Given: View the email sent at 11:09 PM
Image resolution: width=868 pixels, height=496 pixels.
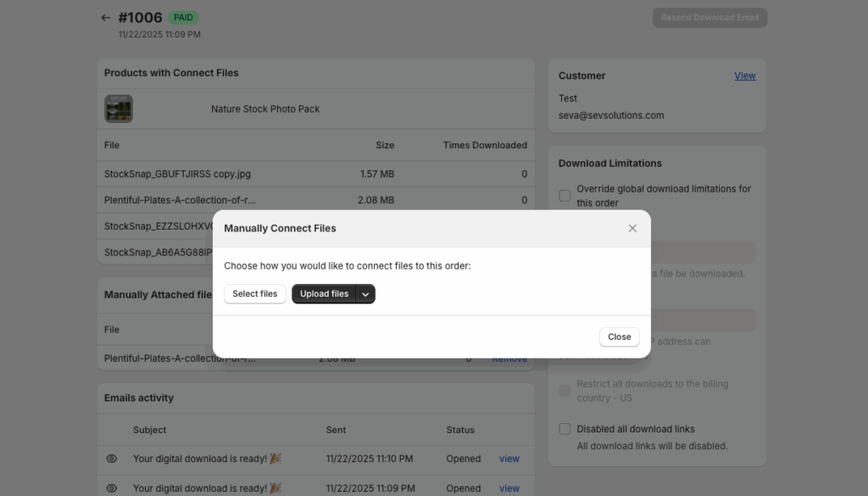Looking at the screenshot, I should pyautogui.click(x=509, y=488).
